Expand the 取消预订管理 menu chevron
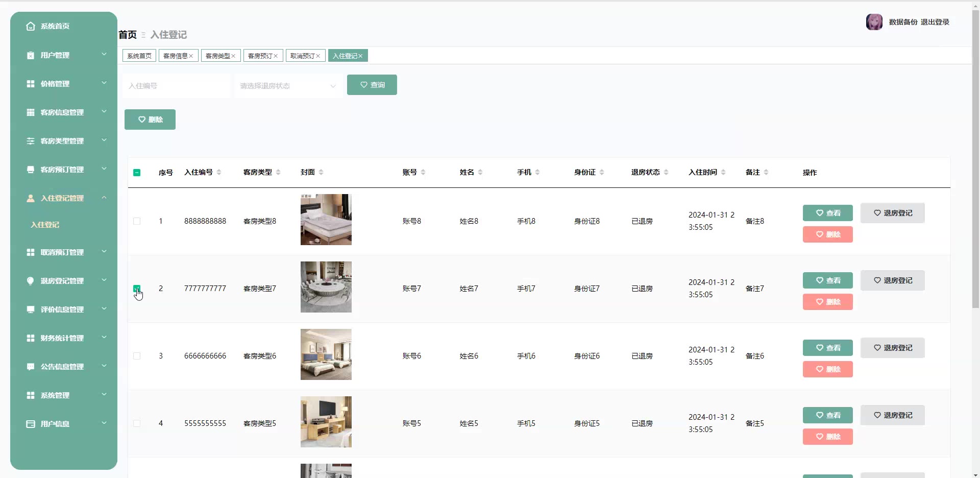980x478 pixels. [104, 251]
